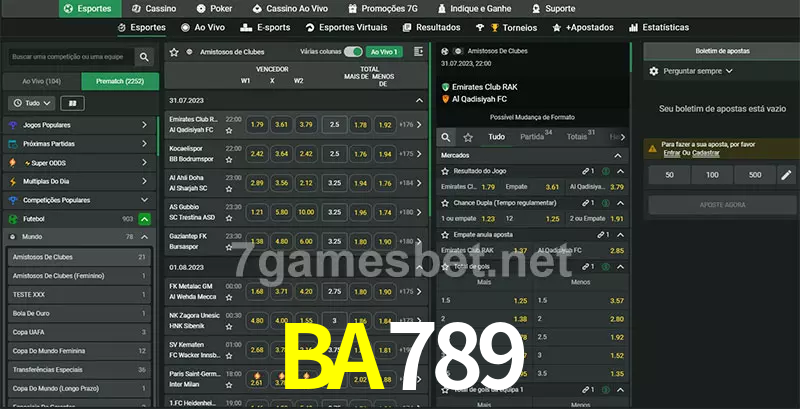Viewport: 800px width, 409px height.
Task: Click the star next to Amistosos de Clubes header
Action: (174, 52)
